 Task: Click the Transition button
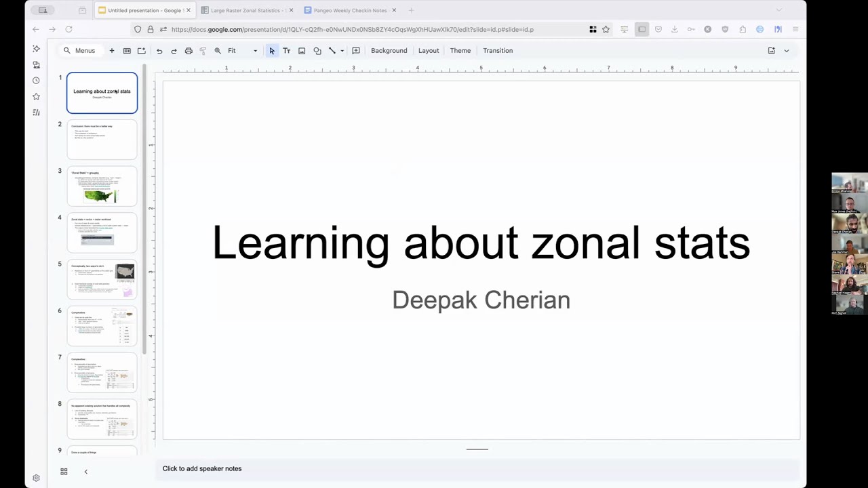coord(498,51)
